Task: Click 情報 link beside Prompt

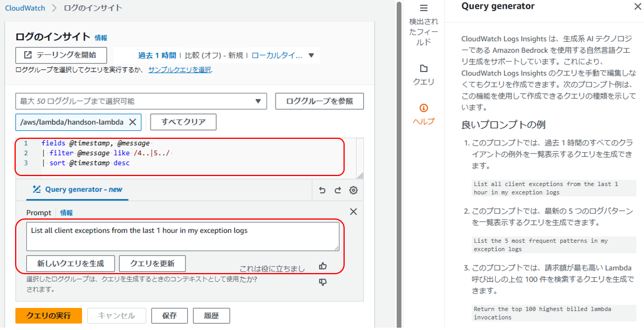Action: 66,213
